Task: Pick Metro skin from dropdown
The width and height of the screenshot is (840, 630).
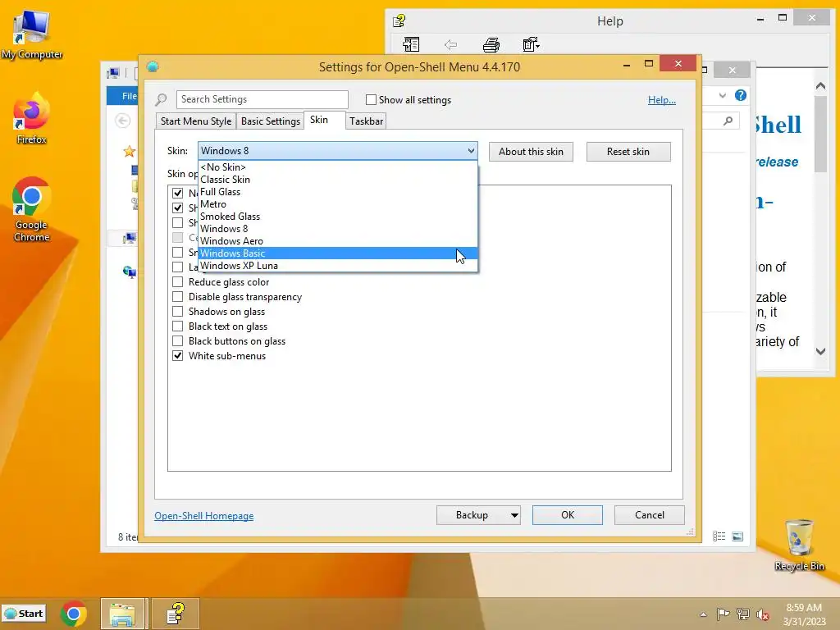Action: [337, 204]
